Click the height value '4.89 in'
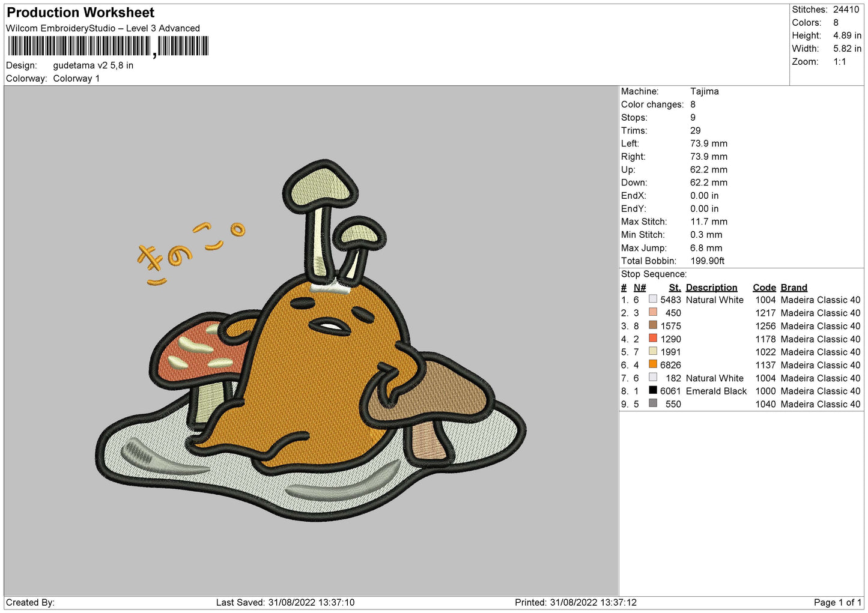 coord(847,35)
